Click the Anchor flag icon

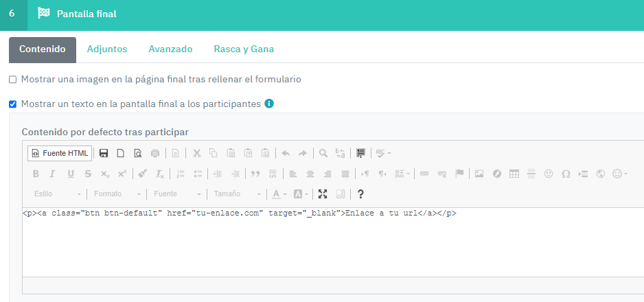[x=459, y=174]
